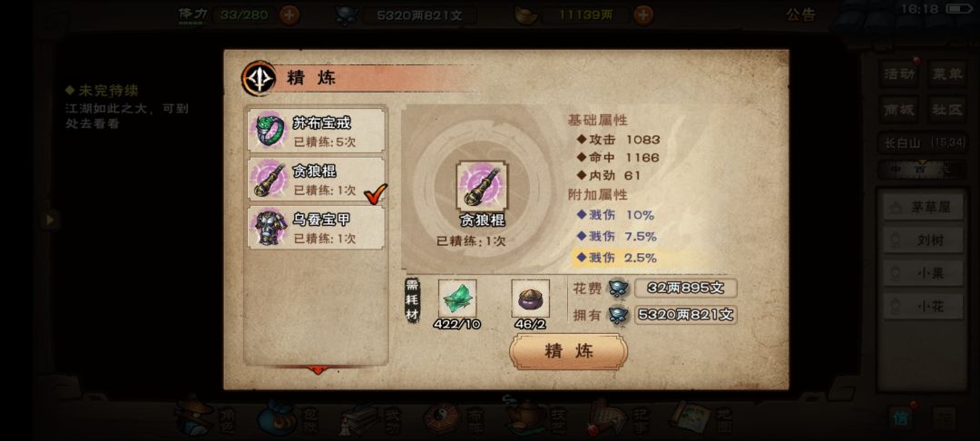Open 活动 events menu button

click(900, 74)
